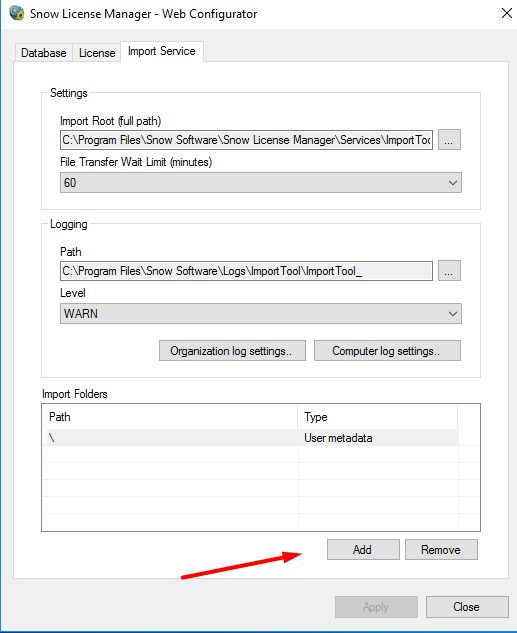Image resolution: width=517 pixels, height=633 pixels.
Task: Switch to the License tab
Action: (x=97, y=53)
